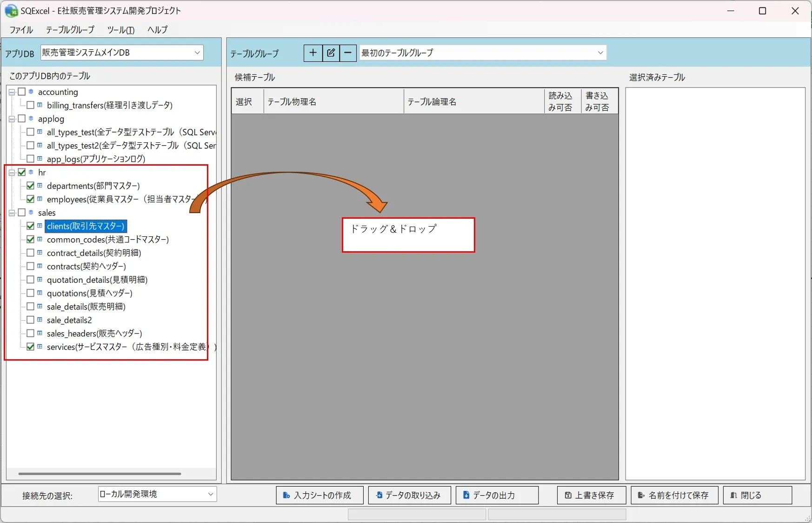Screen dimensions: 812x523
Task: Open the テーブルグループ menu
Action: [x=70, y=30]
